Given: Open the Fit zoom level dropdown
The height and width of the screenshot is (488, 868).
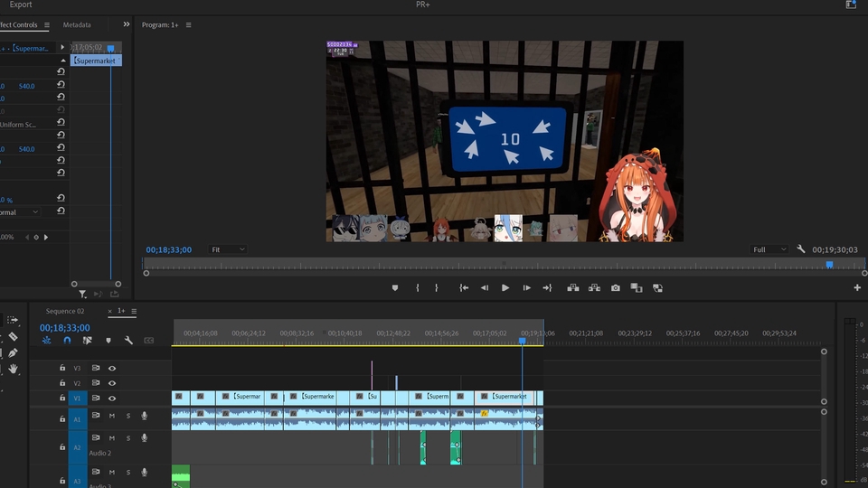Looking at the screenshot, I should 228,249.
